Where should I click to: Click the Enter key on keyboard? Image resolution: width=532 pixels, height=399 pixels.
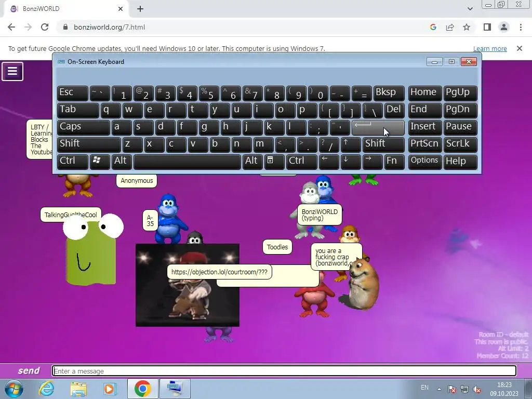click(378, 127)
